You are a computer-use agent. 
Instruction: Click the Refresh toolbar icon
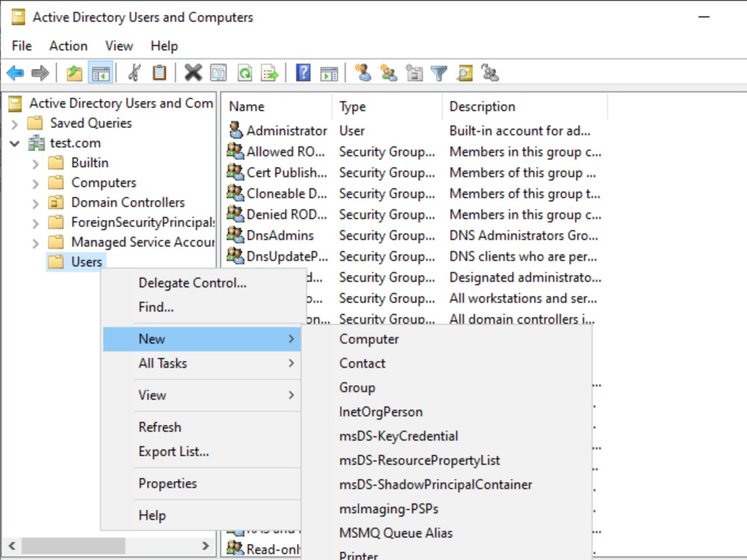tap(244, 73)
